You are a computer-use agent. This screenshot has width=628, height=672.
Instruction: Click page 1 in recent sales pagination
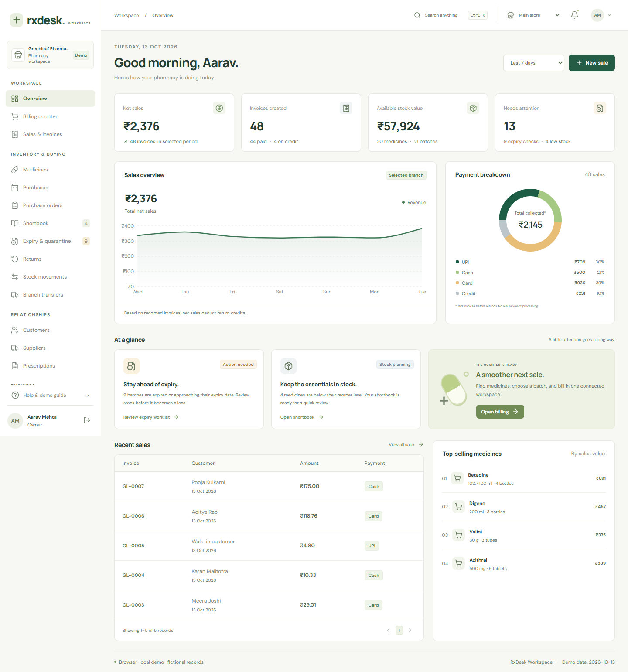[399, 630]
